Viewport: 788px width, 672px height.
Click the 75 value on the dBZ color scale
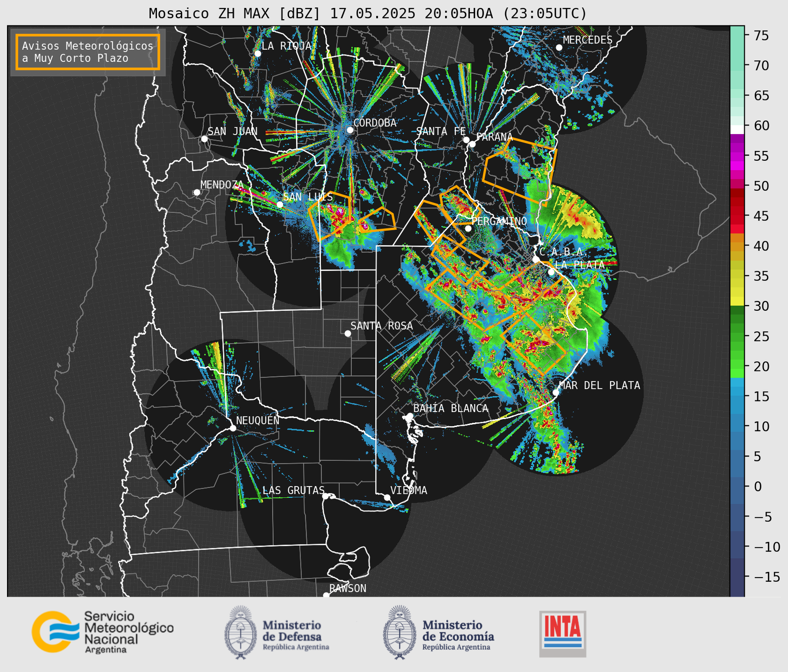(x=761, y=36)
